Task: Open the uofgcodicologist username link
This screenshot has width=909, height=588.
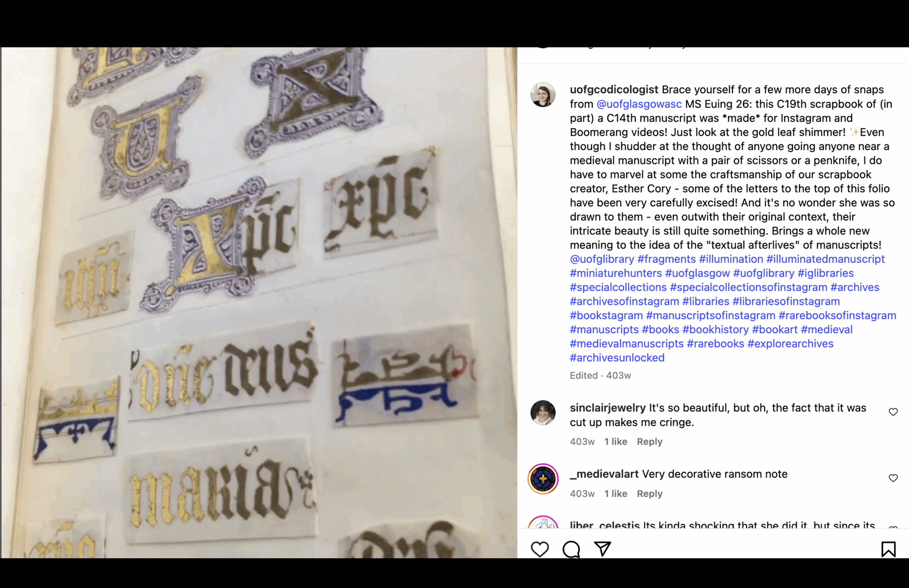Action: (614, 89)
